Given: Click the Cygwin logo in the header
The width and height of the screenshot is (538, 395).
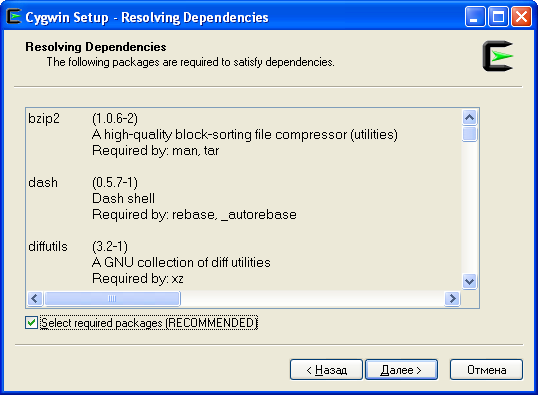Looking at the screenshot, I should coord(498,56).
